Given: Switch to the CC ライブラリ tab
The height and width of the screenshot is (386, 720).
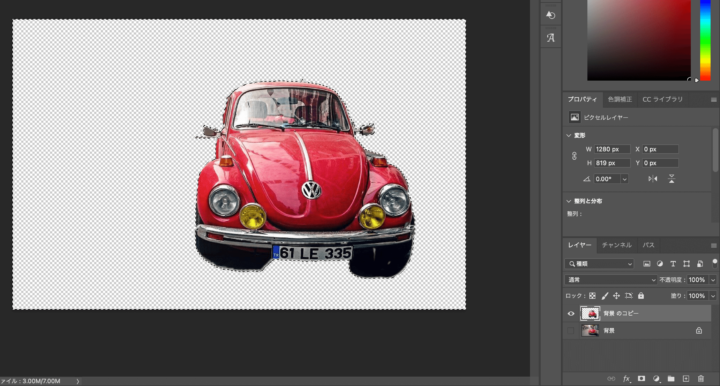Looking at the screenshot, I should click(x=662, y=99).
